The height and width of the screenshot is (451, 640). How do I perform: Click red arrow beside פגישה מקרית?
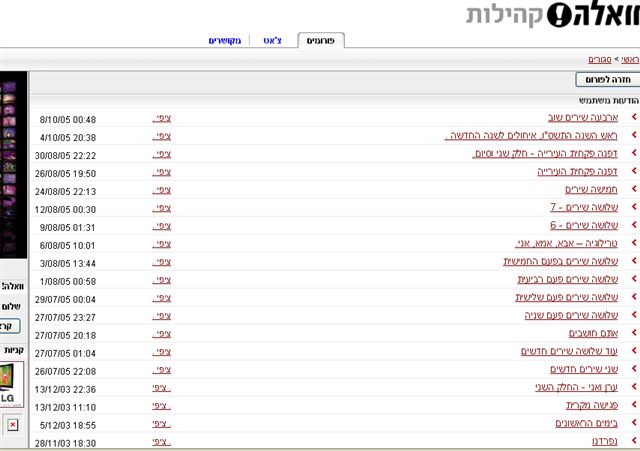click(x=633, y=405)
